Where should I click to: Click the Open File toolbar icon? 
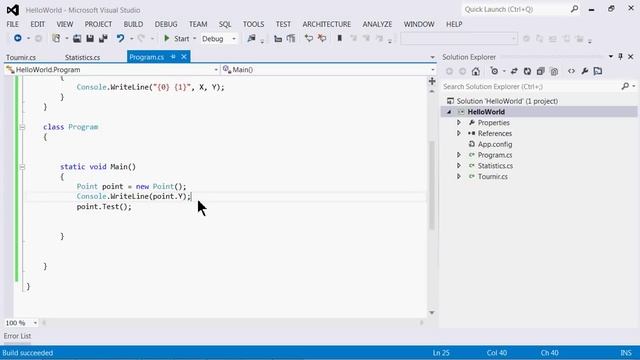pyautogui.click(x=77, y=38)
